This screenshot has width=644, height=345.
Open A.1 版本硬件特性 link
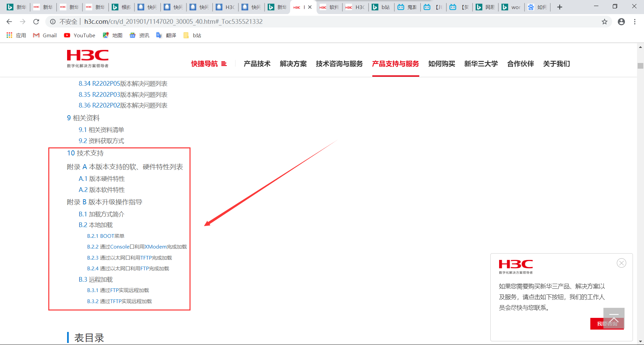pos(102,179)
